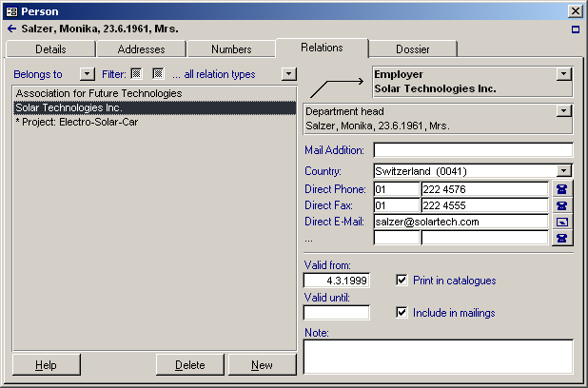Click the second filter icon next to Filter
588x388 pixels.
point(158,73)
